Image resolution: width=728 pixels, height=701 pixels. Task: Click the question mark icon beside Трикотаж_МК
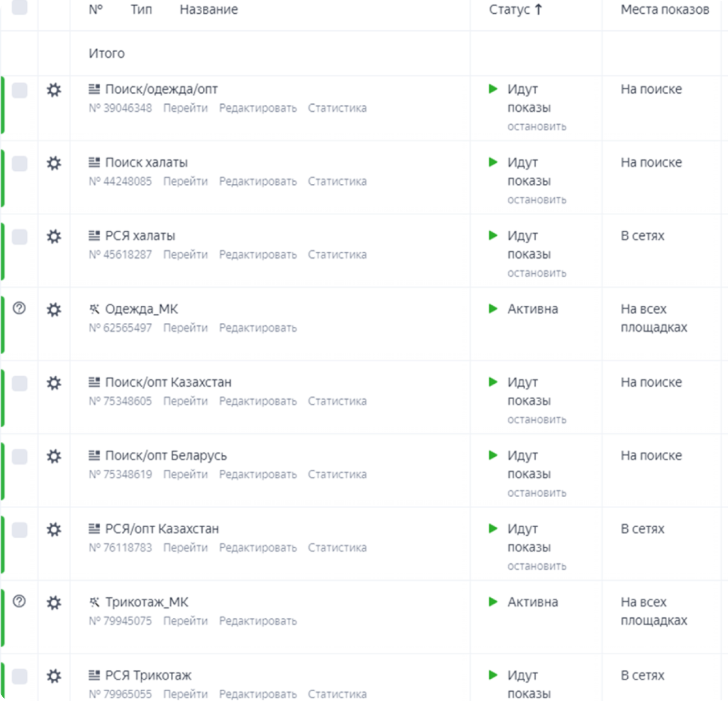coord(19,601)
